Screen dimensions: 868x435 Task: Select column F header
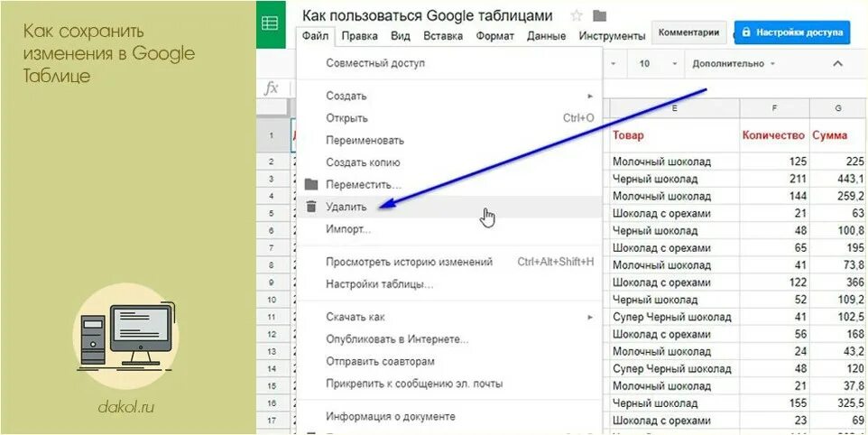click(x=774, y=108)
